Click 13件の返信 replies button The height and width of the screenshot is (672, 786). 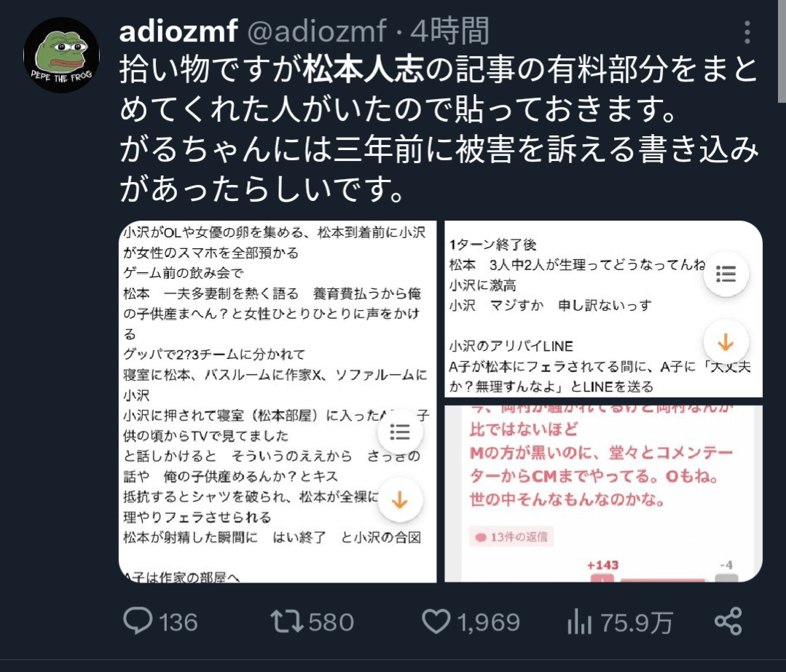coord(511,537)
